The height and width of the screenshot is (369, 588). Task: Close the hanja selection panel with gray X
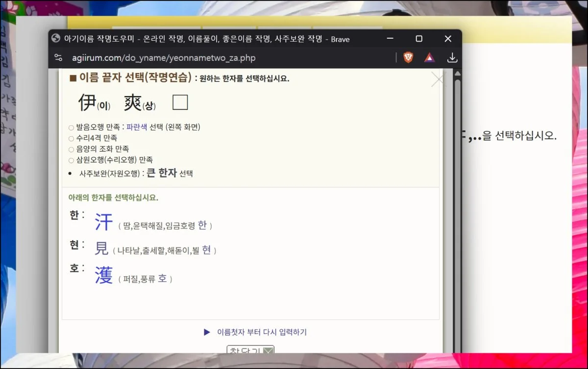[437, 79]
